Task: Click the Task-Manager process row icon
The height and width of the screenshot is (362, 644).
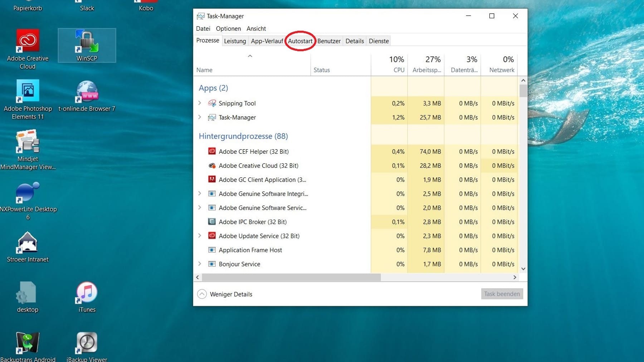Action: 212,117
